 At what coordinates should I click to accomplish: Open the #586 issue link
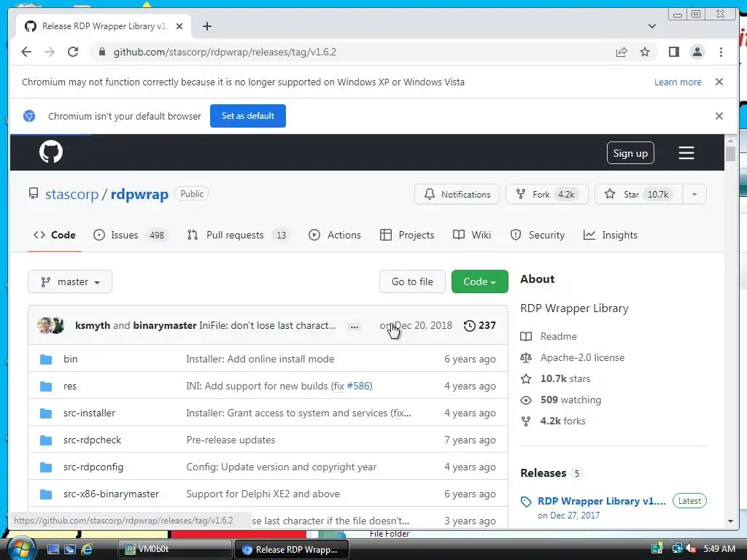(358, 386)
